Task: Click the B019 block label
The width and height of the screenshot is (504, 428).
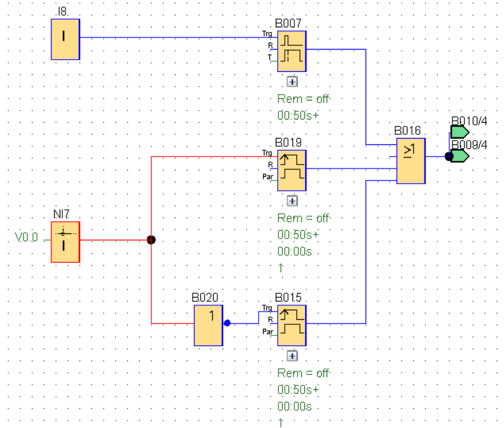Action: tap(288, 142)
